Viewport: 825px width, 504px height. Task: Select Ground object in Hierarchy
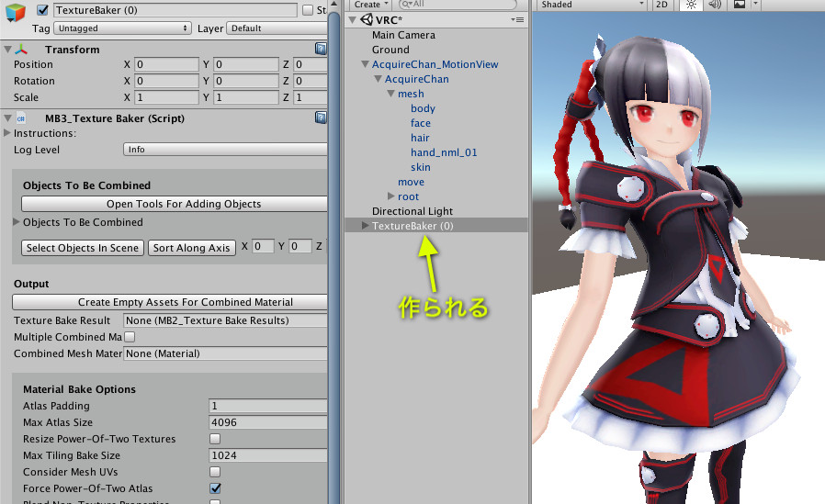(x=390, y=50)
